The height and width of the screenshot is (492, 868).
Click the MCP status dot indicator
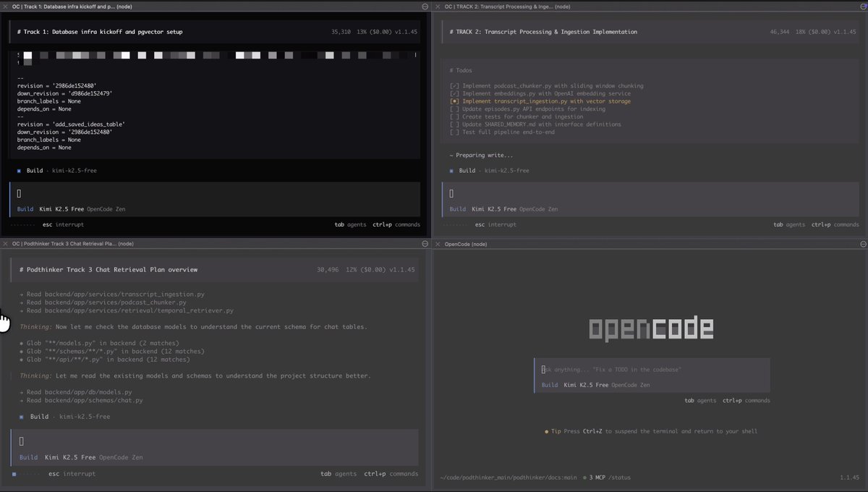pyautogui.click(x=584, y=478)
